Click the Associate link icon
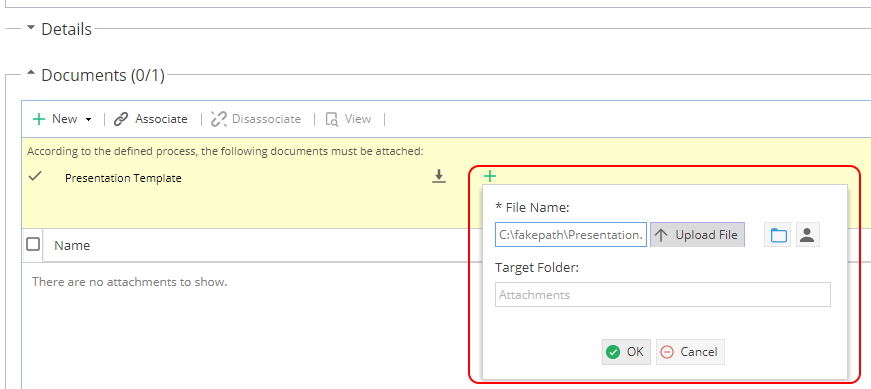Image resolution: width=871 pixels, height=389 pixels. point(121,119)
